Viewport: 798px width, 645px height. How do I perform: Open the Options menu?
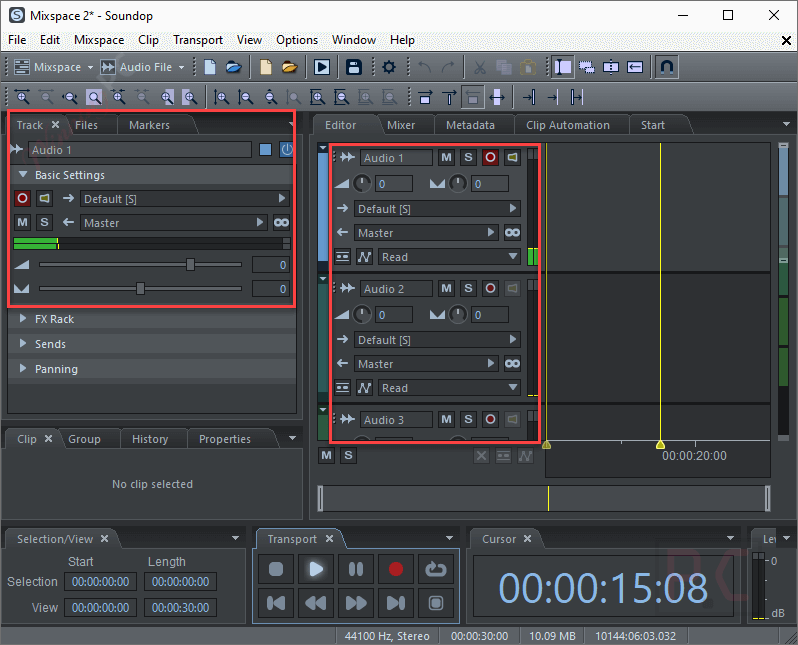(x=297, y=40)
